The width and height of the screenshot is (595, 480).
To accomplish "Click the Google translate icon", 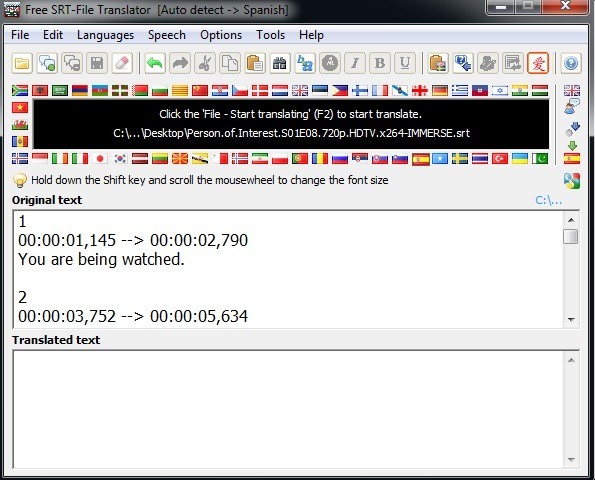I will 571,181.
